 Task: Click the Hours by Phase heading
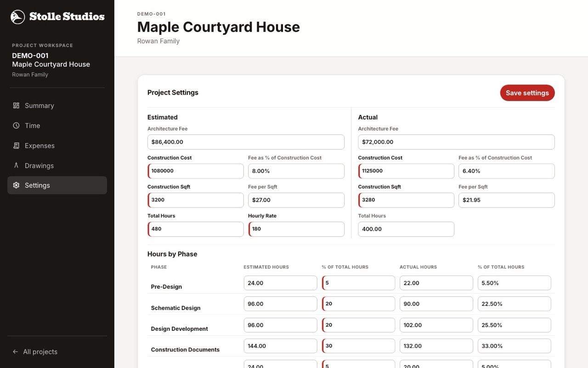click(172, 254)
